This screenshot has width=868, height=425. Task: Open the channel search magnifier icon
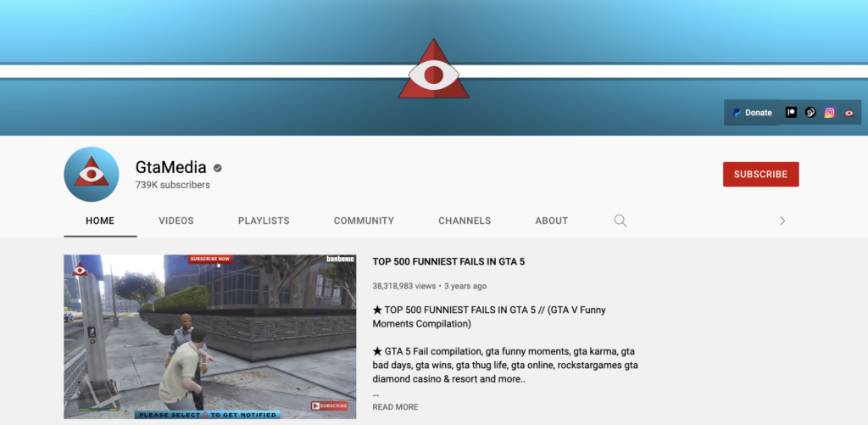point(620,221)
